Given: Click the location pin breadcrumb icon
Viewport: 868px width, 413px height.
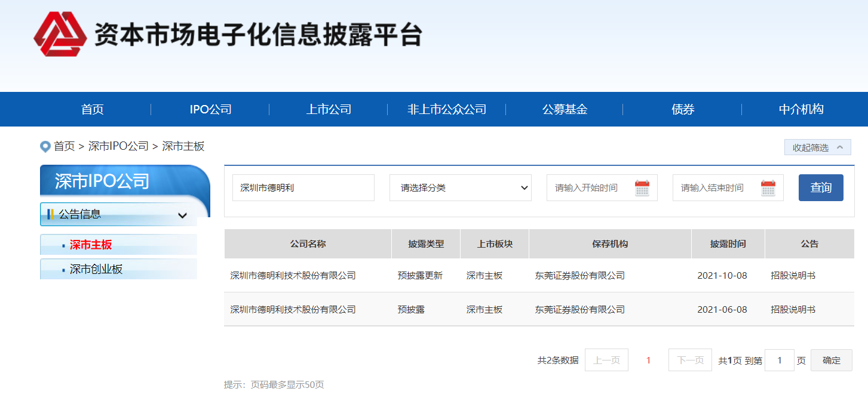Looking at the screenshot, I should click(45, 146).
